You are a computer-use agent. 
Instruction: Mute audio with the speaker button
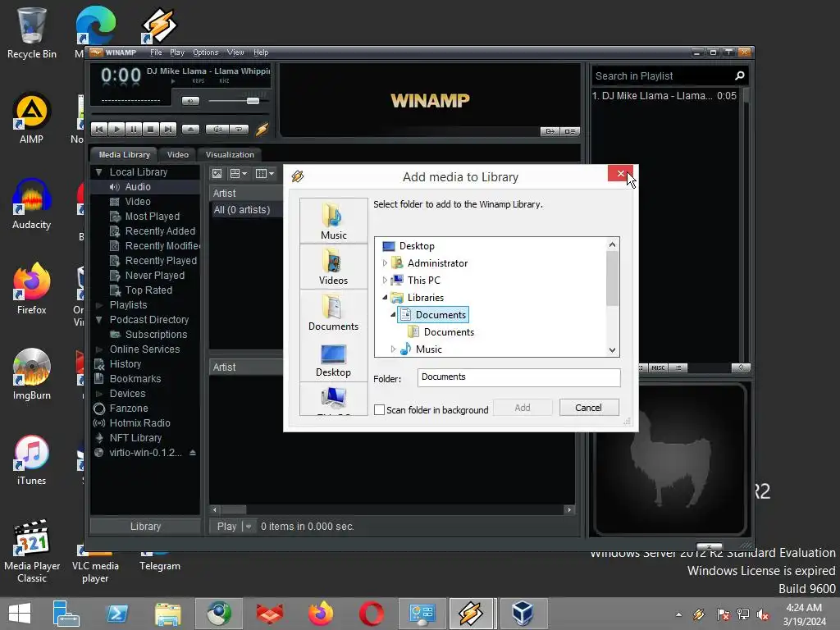pos(190,101)
